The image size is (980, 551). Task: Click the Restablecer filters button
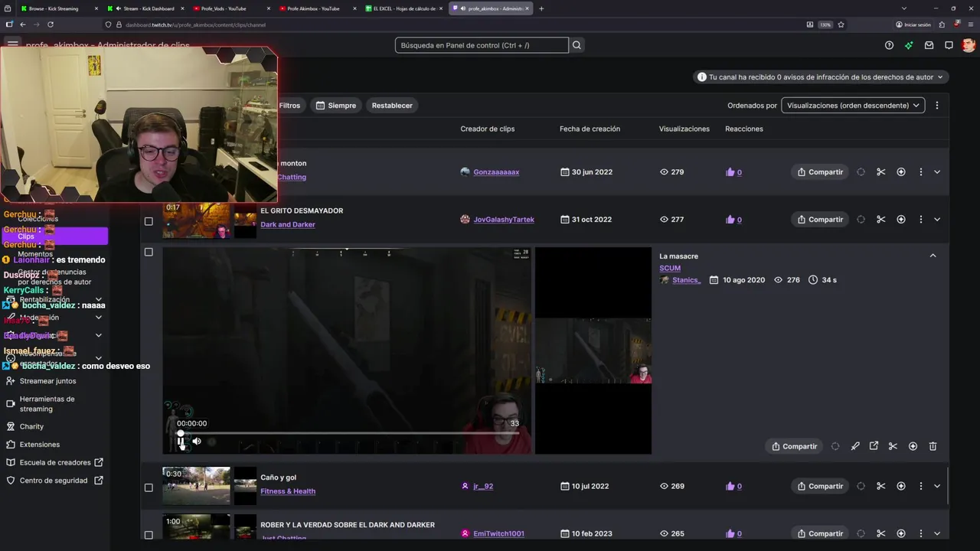pyautogui.click(x=392, y=106)
